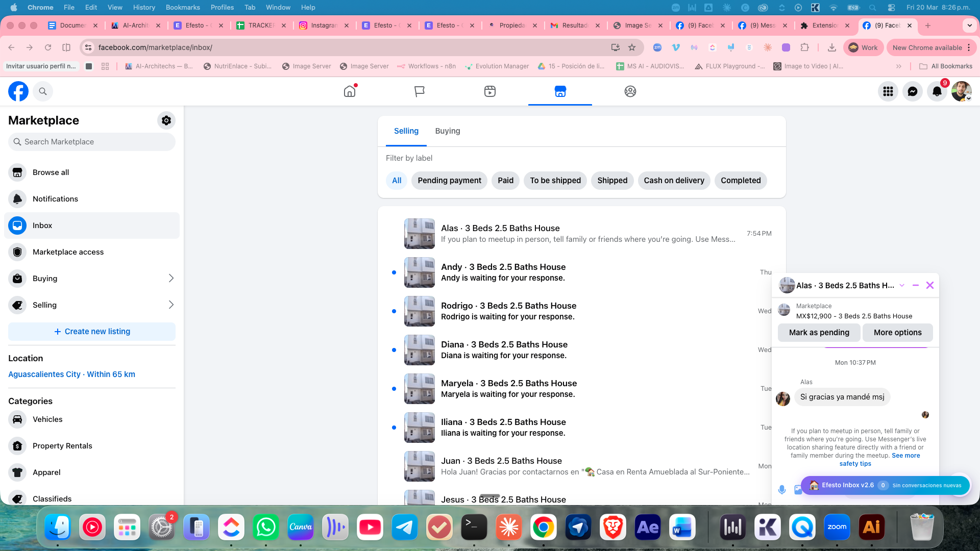Open the notifications bell with badge
This screenshot has height=551, width=980.
(x=937, y=91)
